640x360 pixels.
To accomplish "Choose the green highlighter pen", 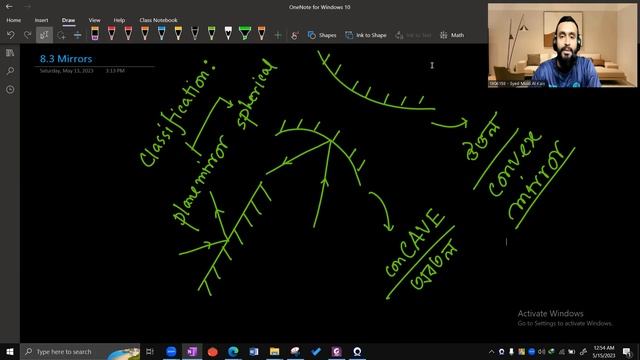I will pyautogui.click(x=245, y=33).
